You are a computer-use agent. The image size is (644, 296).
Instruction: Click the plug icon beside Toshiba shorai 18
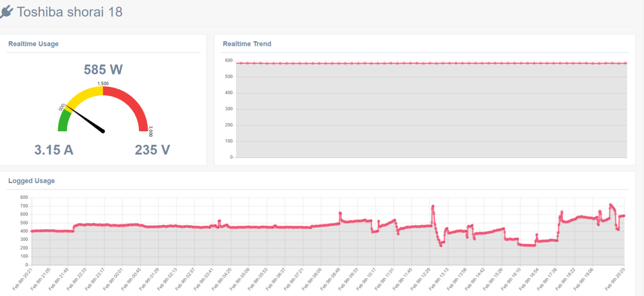7,12
